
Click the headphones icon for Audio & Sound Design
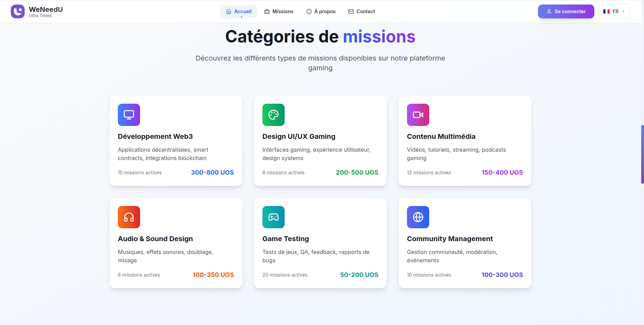(x=129, y=217)
